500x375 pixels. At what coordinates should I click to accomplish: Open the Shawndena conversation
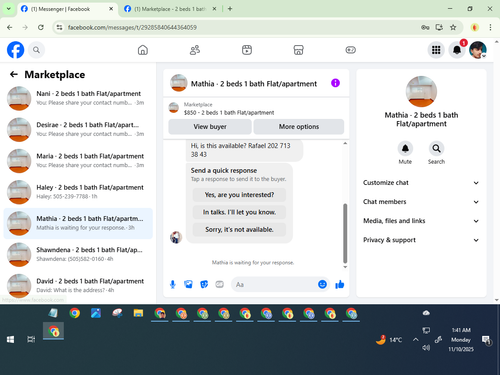click(78, 254)
